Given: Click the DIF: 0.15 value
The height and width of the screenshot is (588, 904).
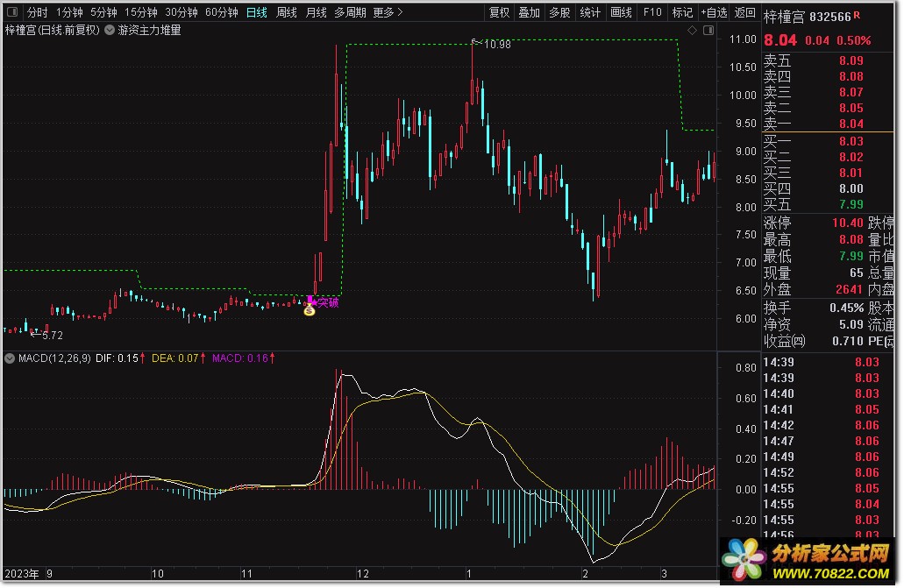Looking at the screenshot, I should [x=117, y=358].
